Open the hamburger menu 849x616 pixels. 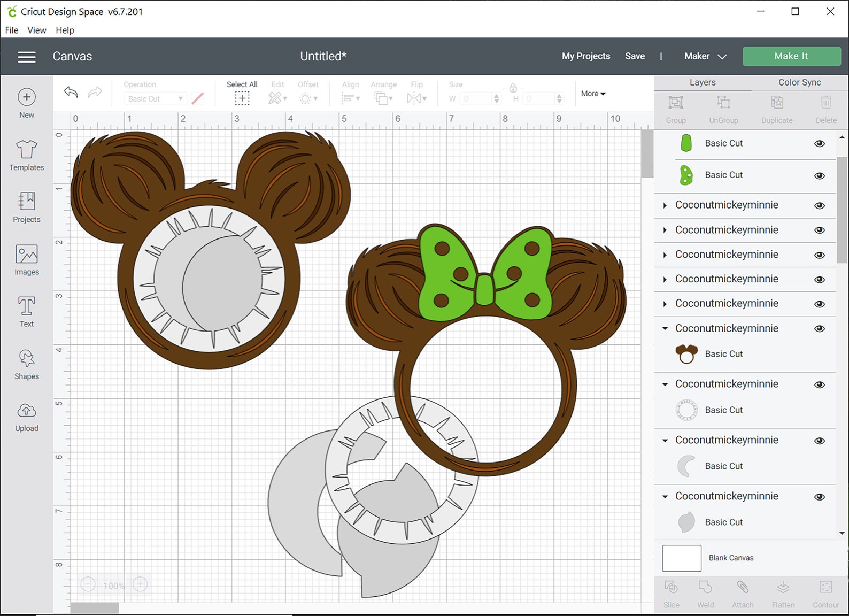[x=27, y=57]
